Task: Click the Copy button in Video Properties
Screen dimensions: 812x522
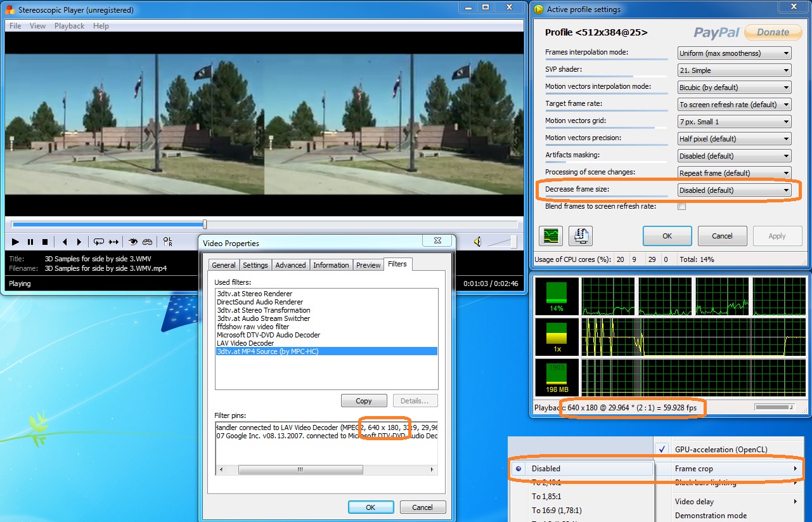Action: pos(364,401)
